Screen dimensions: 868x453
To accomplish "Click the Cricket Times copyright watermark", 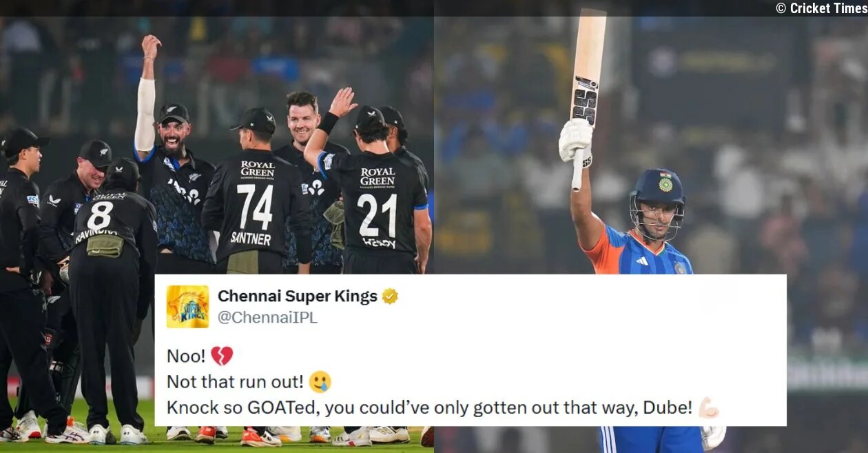I will click(820, 8).
